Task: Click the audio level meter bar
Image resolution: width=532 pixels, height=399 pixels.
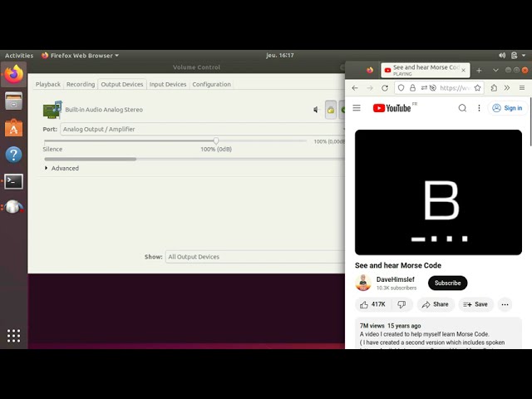Action: [195, 159]
